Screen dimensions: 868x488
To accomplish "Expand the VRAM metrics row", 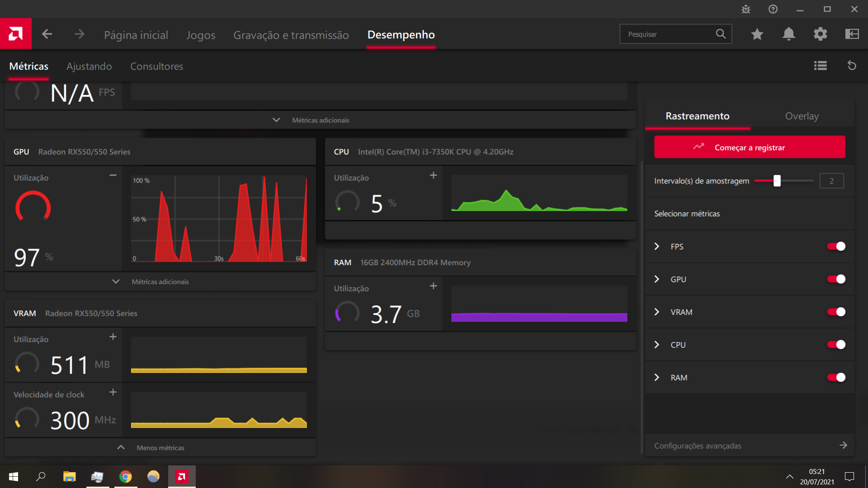I will click(x=657, y=312).
